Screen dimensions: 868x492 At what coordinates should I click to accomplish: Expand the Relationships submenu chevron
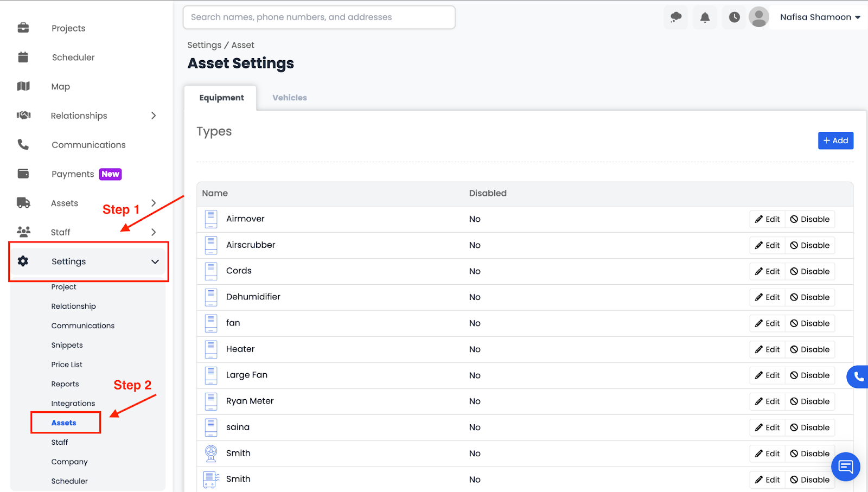[154, 116]
